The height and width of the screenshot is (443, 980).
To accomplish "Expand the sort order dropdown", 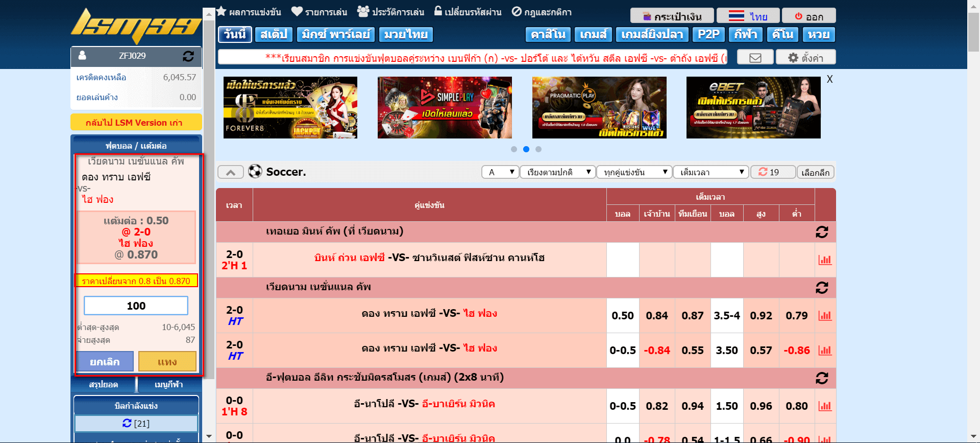I will click(558, 172).
